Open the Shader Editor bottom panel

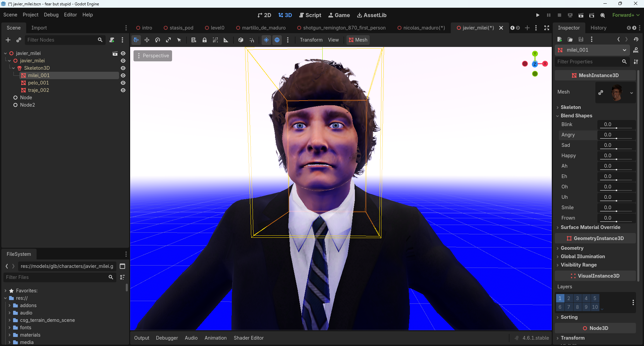click(x=249, y=338)
